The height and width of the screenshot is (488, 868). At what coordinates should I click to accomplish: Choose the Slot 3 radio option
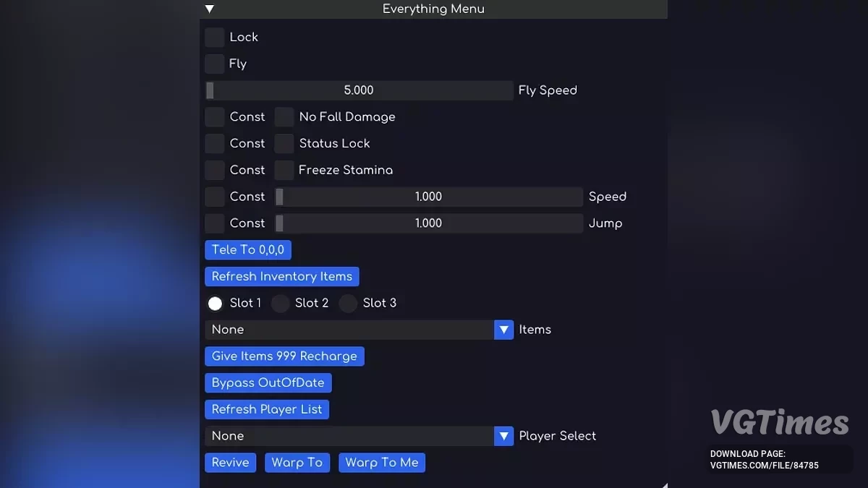tap(349, 304)
